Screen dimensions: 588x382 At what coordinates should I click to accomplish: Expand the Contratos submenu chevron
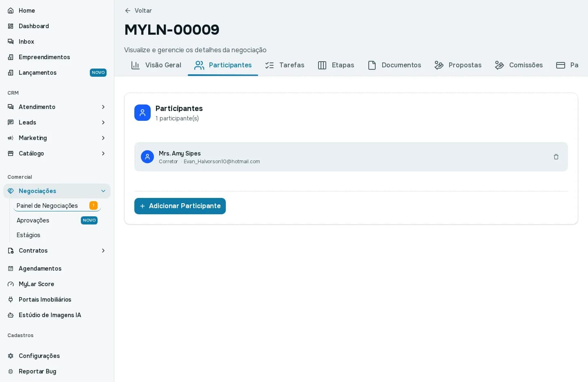click(x=103, y=251)
